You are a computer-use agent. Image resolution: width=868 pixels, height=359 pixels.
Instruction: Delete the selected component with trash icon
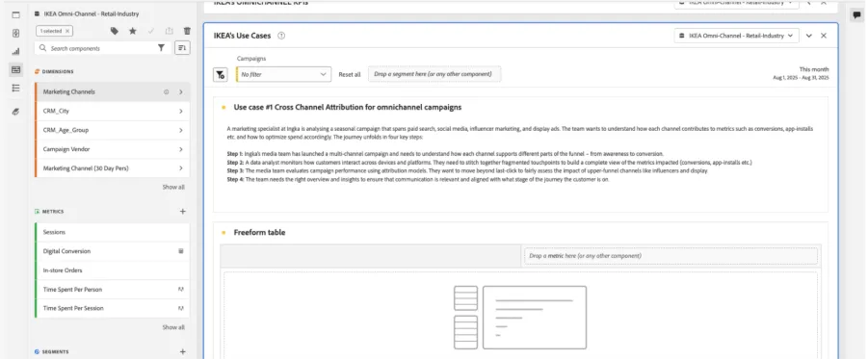187,31
